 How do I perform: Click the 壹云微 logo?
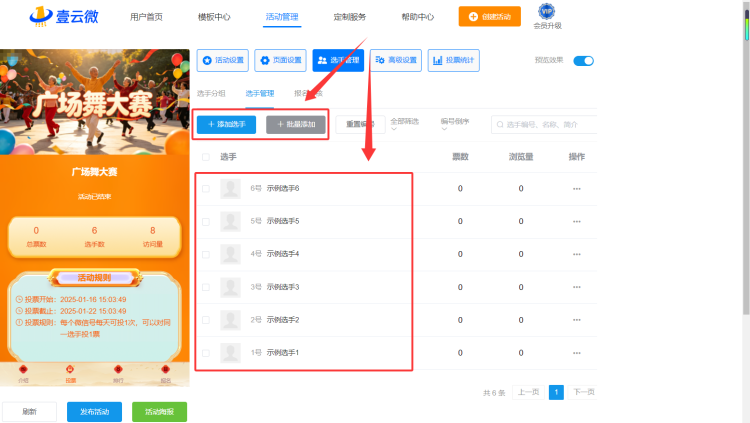(x=64, y=16)
